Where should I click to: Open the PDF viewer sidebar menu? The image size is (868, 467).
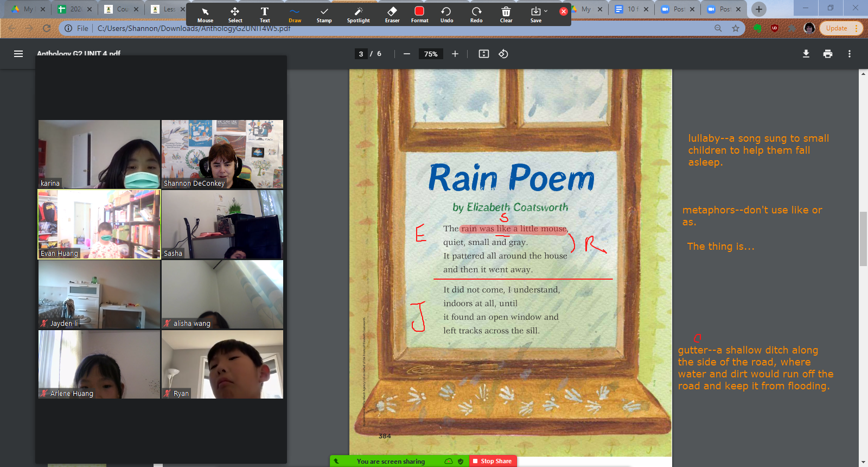coord(18,54)
